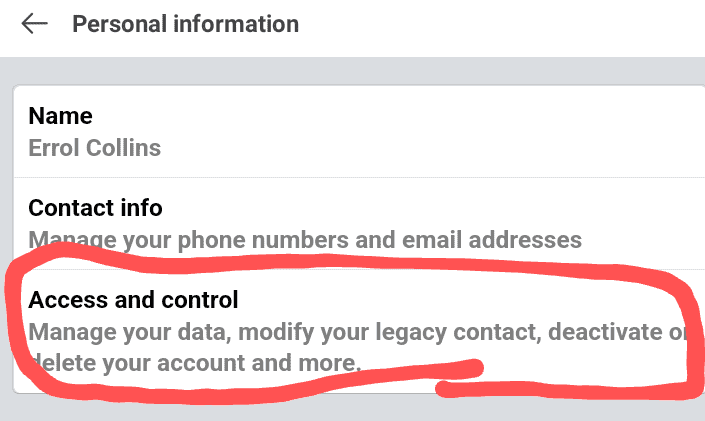The image size is (705, 421).
Task: Tap the word 'information' in the header title
Action: pyautogui.click(x=236, y=24)
